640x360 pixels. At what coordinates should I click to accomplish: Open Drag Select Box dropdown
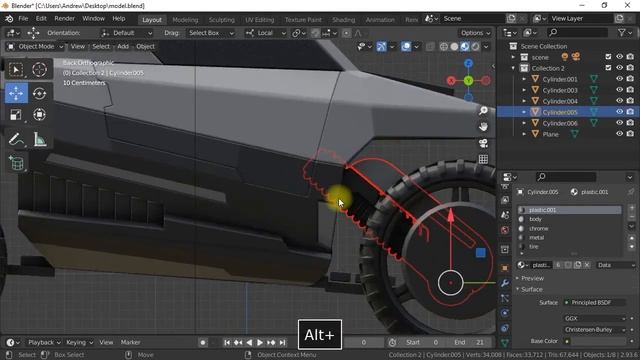211,33
